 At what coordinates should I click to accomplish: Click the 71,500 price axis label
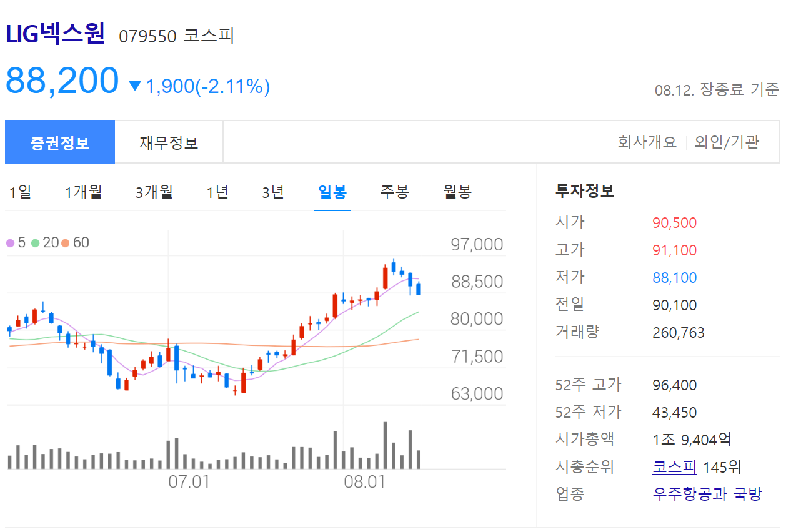[x=477, y=357]
